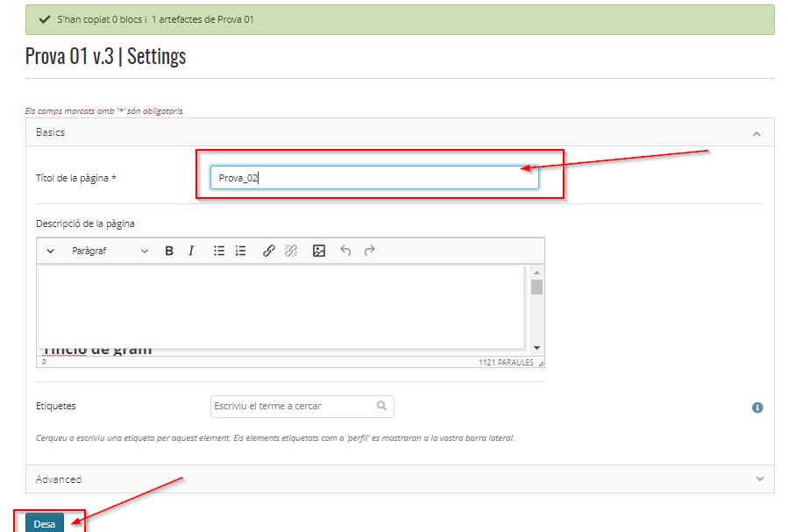Redo the last editor change
Screen dimensions: 788x532
coord(369,251)
